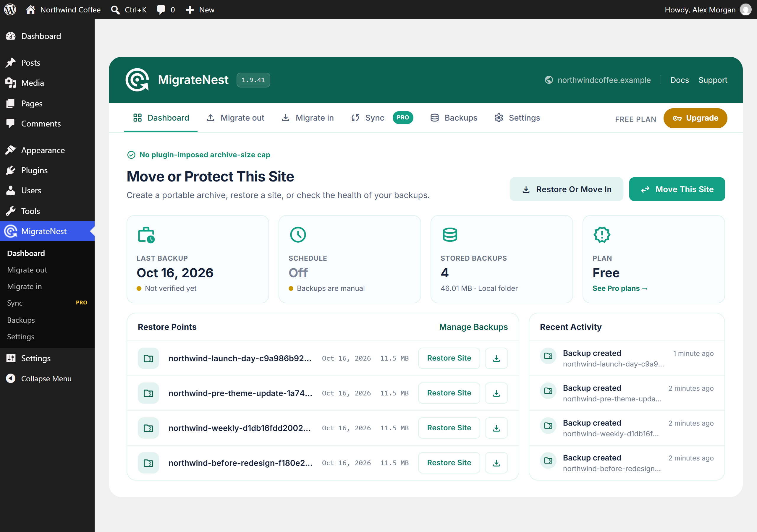
Task: Download the northwind-launch-day backup archive
Action: pyautogui.click(x=496, y=358)
